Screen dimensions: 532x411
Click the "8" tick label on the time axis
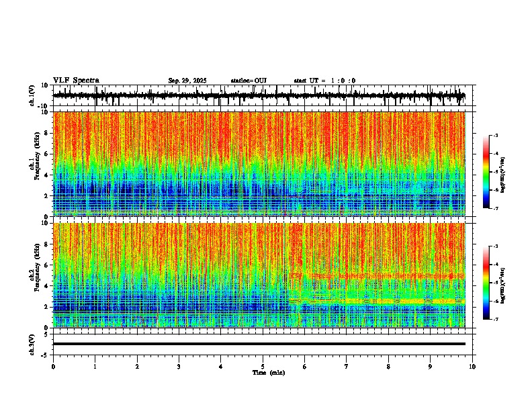point(388,367)
